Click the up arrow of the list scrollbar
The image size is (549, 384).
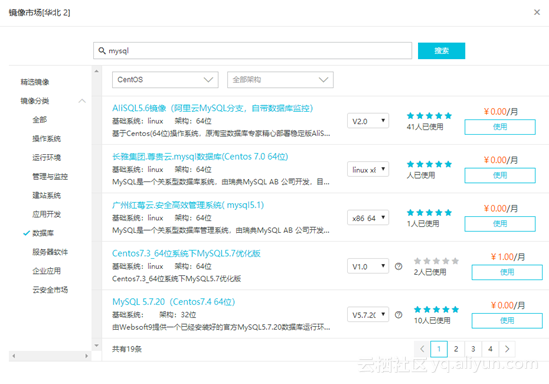pyautogui.click(x=97, y=71)
